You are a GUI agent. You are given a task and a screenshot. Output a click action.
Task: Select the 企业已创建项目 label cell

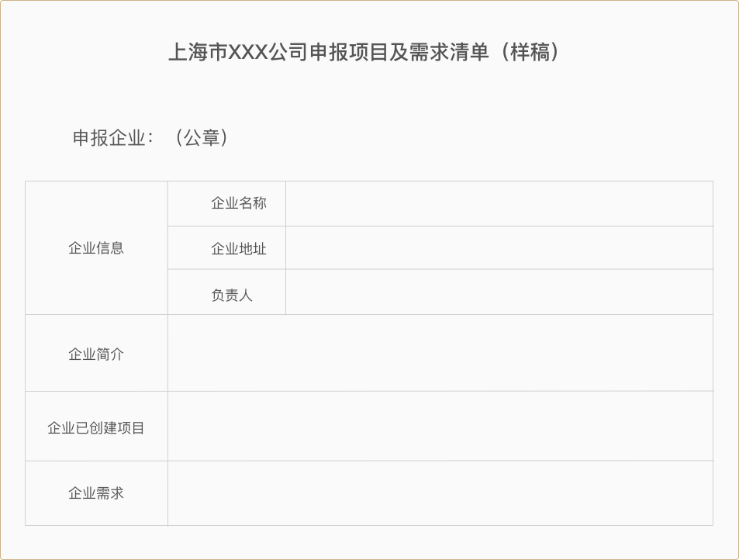click(96, 427)
